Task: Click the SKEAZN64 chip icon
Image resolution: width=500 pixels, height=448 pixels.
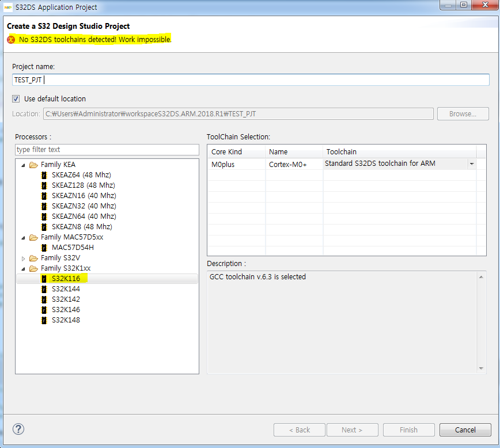Action: [x=44, y=217]
